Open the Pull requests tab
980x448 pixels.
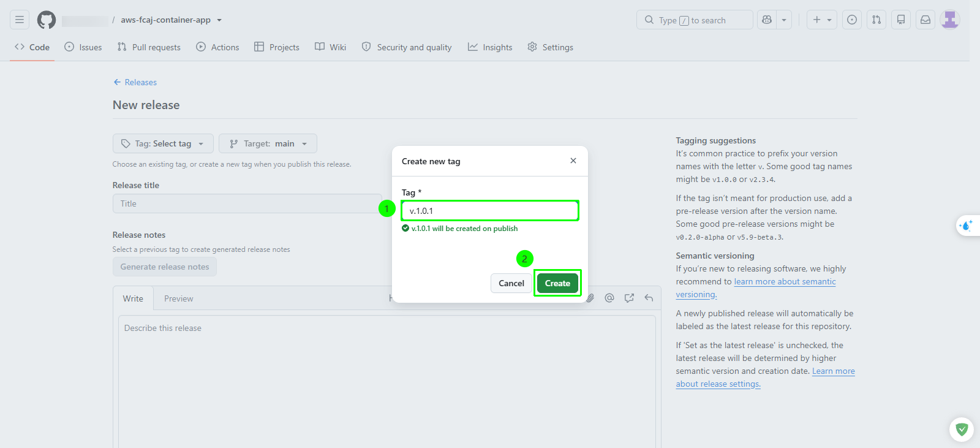pos(149,47)
